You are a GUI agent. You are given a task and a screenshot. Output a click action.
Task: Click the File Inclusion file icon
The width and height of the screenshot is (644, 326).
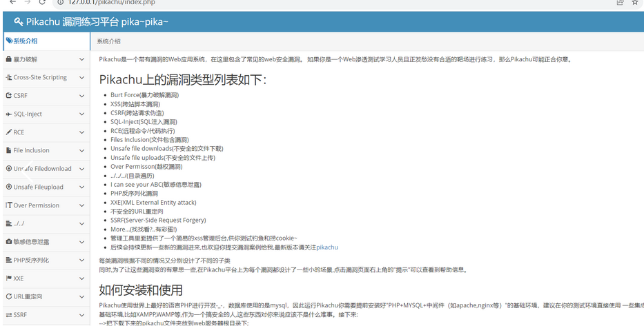coord(8,150)
